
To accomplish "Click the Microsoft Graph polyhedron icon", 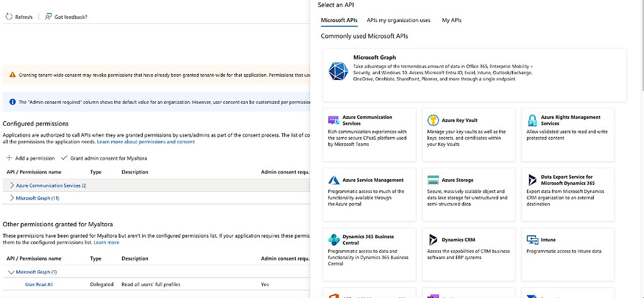I will pyautogui.click(x=338, y=71).
